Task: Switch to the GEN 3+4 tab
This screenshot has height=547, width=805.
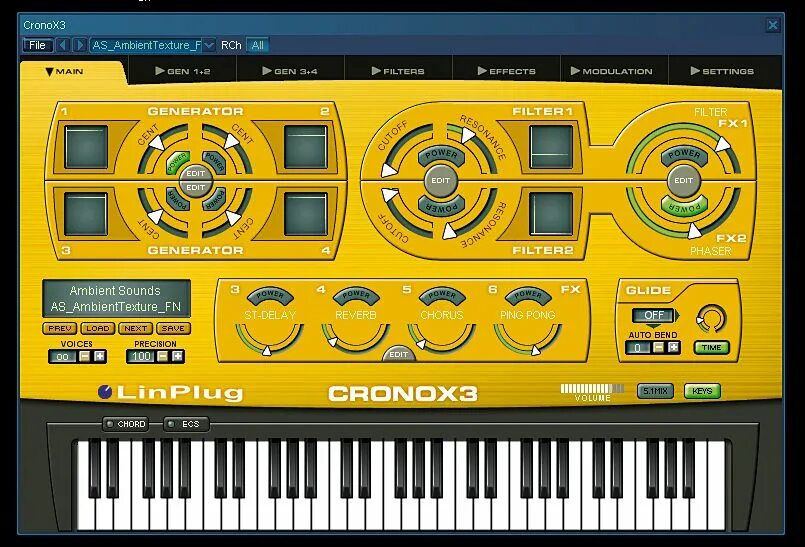Action: (x=290, y=71)
